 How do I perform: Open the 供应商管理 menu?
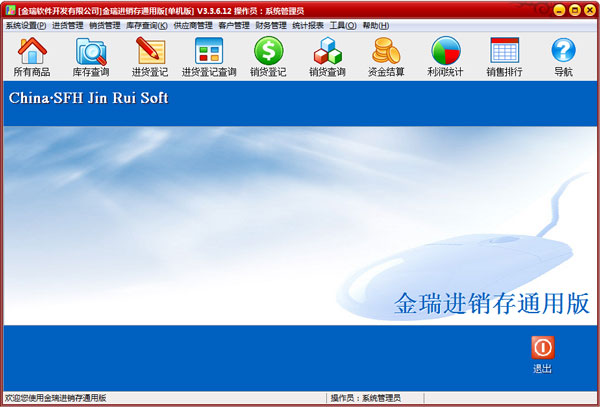click(193, 26)
